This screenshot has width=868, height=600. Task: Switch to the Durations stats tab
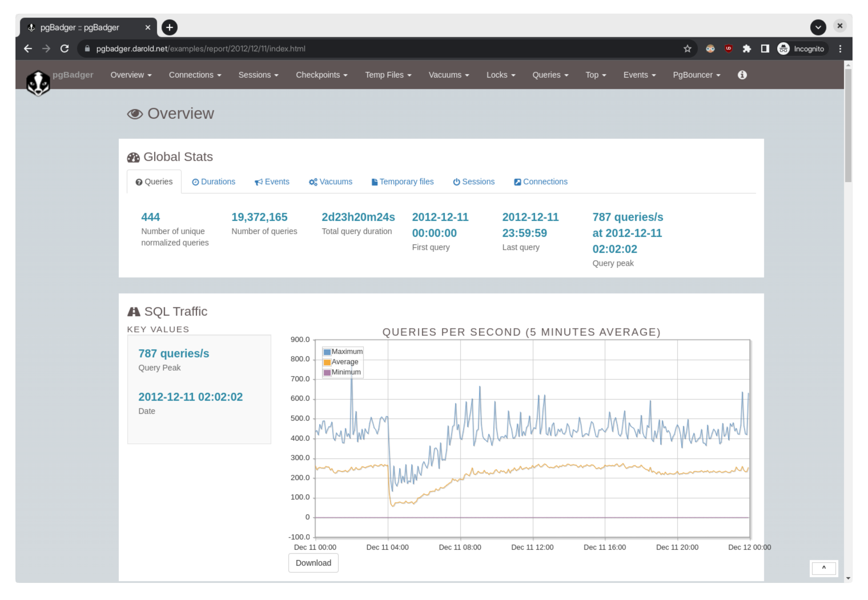(x=214, y=182)
